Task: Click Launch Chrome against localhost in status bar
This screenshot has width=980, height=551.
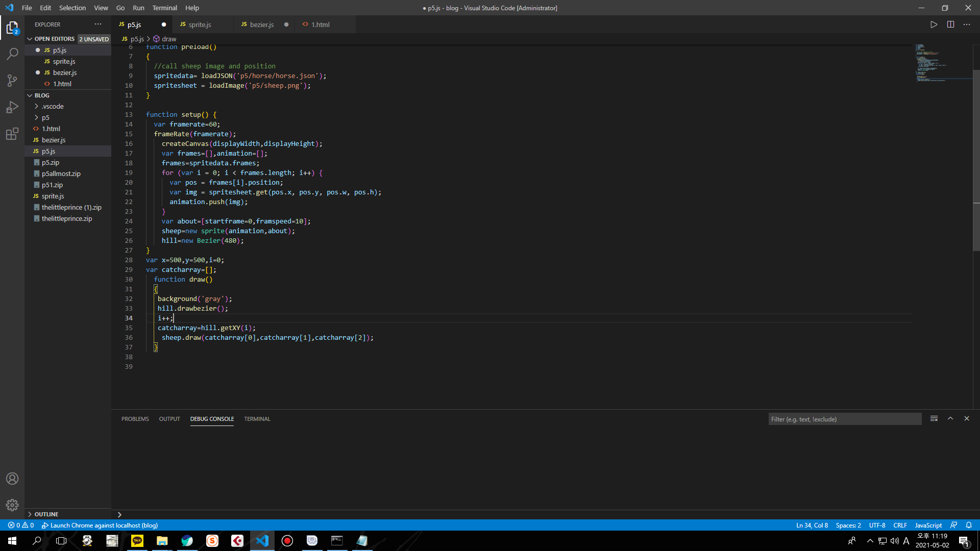Action: point(100,525)
